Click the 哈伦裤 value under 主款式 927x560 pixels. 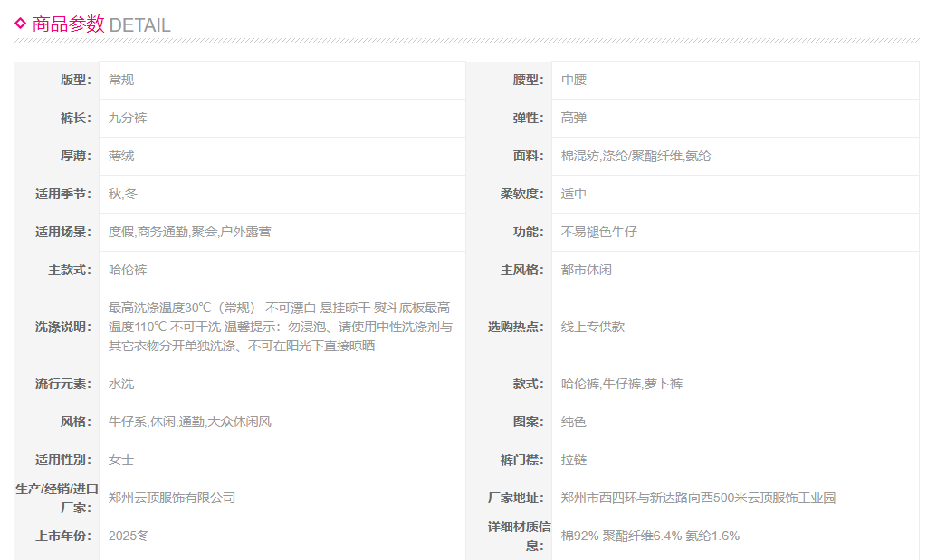(x=128, y=270)
